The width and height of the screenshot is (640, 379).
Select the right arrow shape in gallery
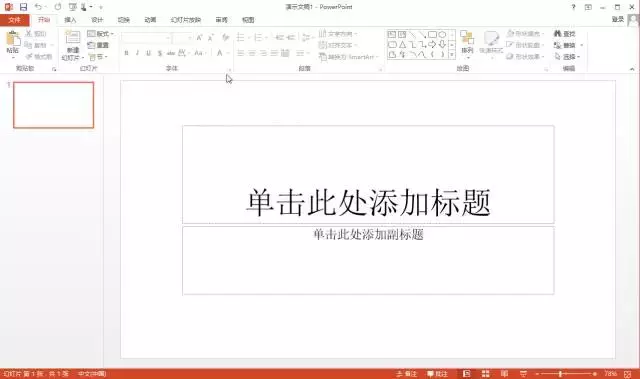[432, 44]
